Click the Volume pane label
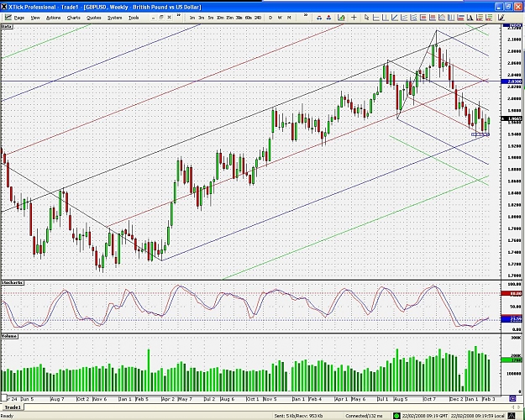 click(x=9, y=336)
